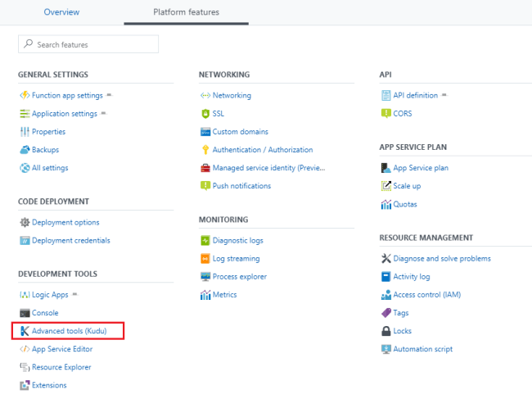532x399 pixels.
Task: Click the Deployment options gear icon
Action: click(x=25, y=223)
